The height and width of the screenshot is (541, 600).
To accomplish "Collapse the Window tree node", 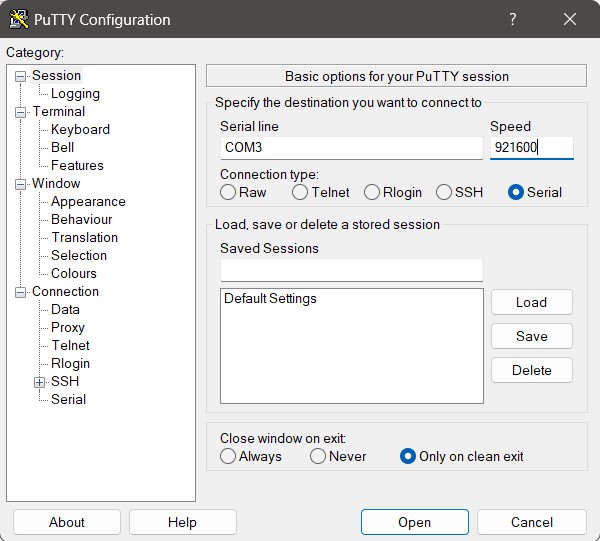I will tap(20, 184).
